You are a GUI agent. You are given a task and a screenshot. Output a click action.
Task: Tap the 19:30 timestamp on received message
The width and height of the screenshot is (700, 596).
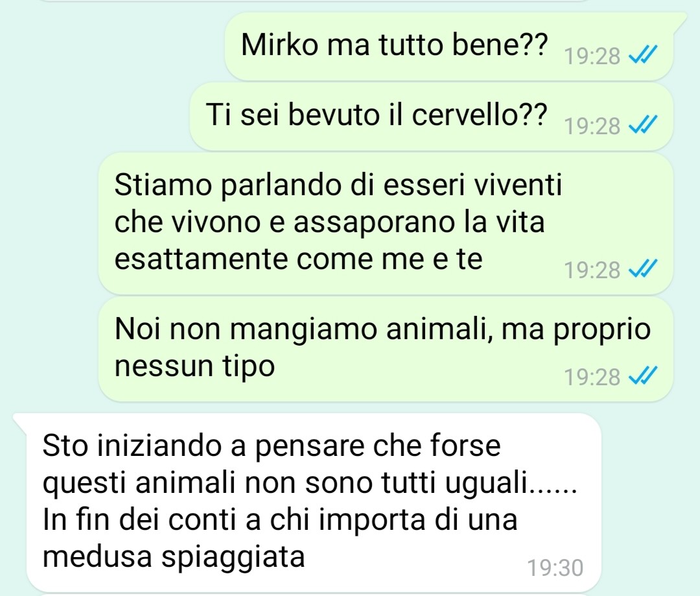point(555,568)
